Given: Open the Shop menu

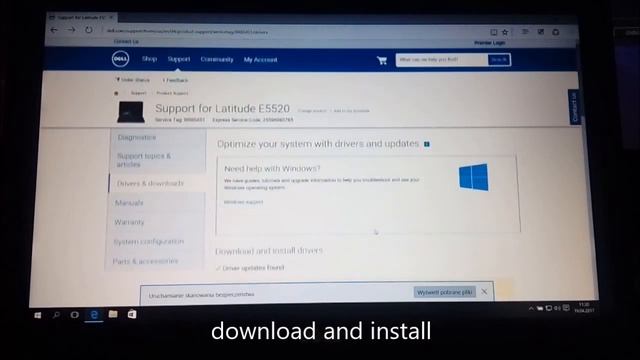Looking at the screenshot, I should point(149,59).
